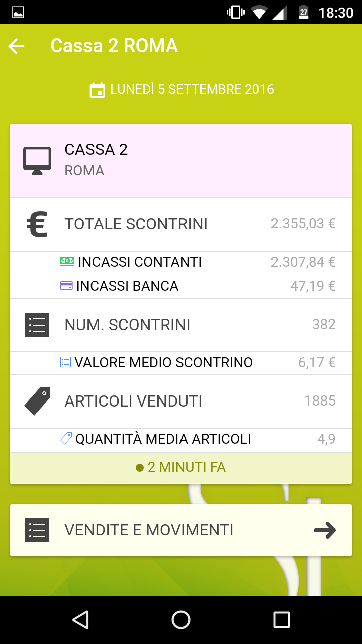362x644 pixels.
Task: Tap the Articoli Venduti label
Action: click(133, 401)
